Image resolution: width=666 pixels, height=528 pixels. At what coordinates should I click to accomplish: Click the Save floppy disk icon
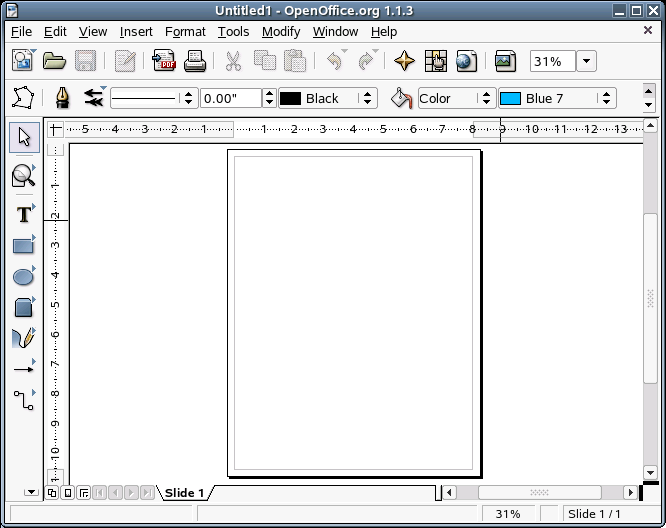tap(85, 61)
